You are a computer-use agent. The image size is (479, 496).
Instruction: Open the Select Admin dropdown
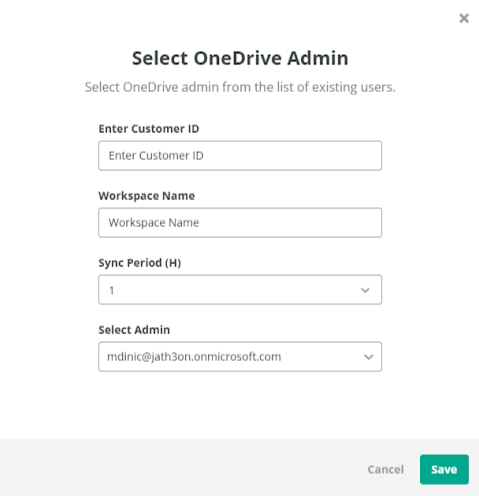pyautogui.click(x=240, y=357)
